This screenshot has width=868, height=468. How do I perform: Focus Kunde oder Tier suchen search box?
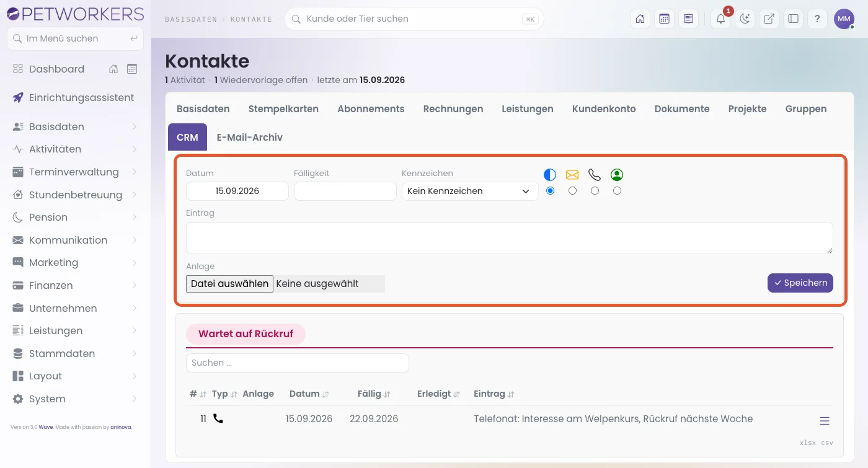(414, 19)
